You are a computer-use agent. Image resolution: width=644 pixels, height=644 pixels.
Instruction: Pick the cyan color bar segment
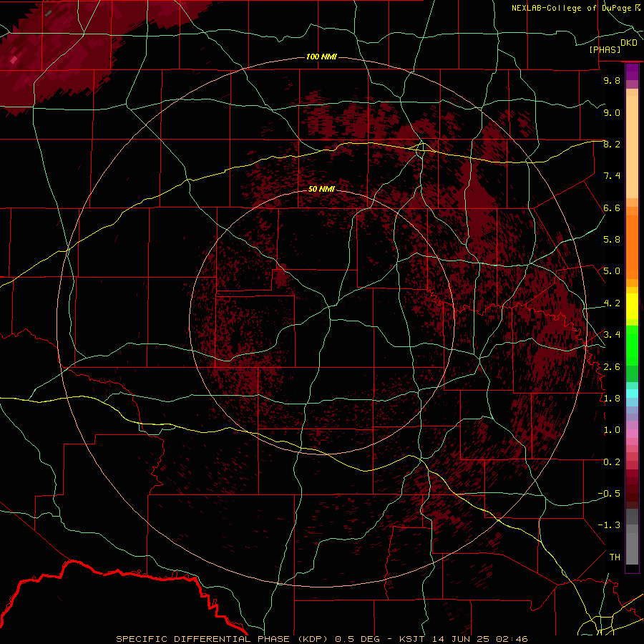[x=632, y=394]
